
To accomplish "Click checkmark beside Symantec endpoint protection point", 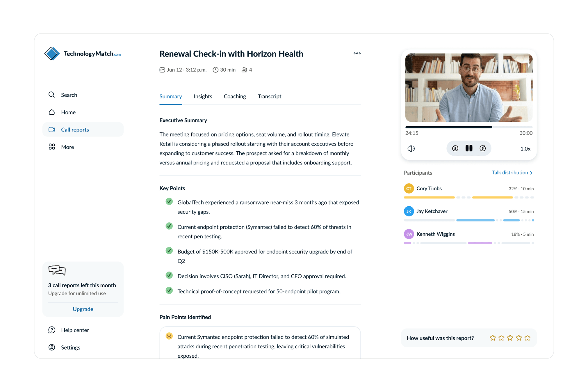I will point(169,226).
